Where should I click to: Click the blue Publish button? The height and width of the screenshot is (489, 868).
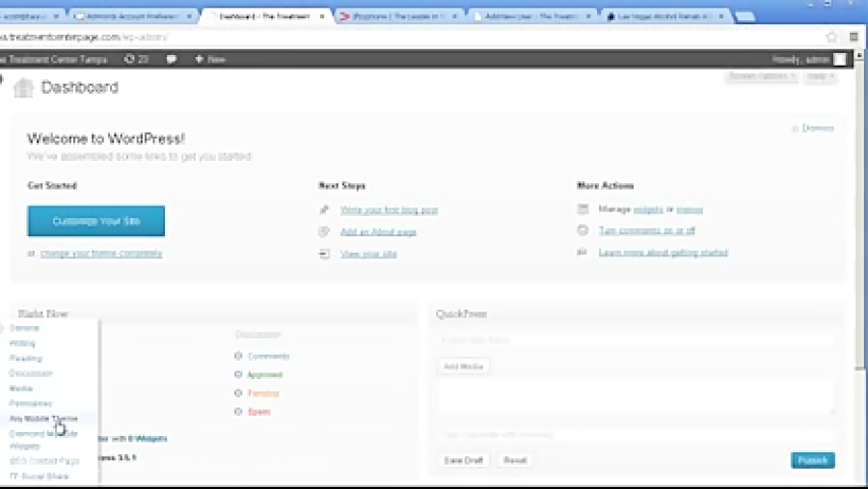point(813,460)
